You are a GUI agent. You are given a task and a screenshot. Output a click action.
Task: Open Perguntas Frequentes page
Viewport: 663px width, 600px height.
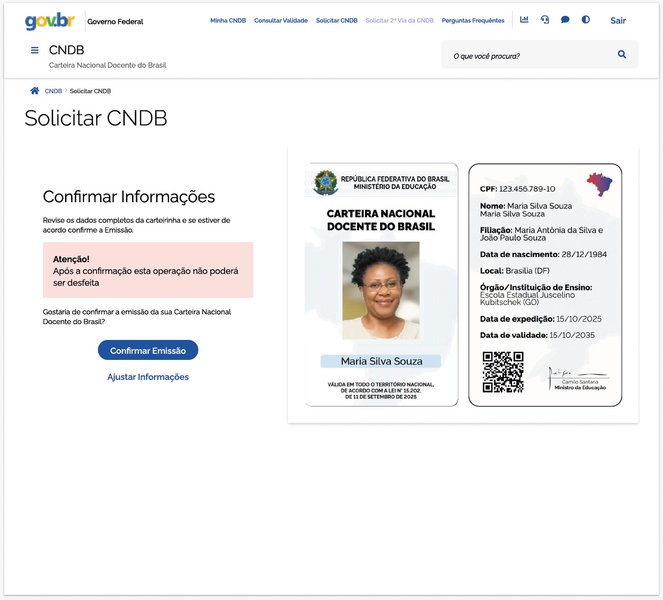(473, 21)
